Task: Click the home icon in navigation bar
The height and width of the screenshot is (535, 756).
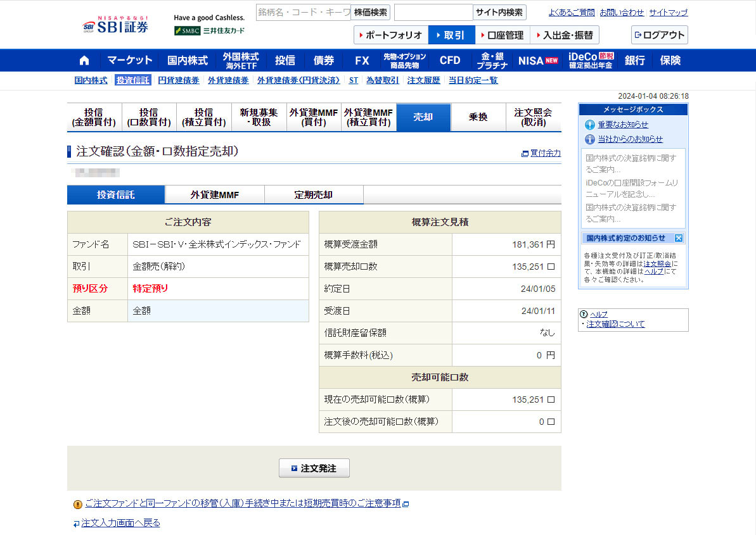Action: click(x=84, y=61)
